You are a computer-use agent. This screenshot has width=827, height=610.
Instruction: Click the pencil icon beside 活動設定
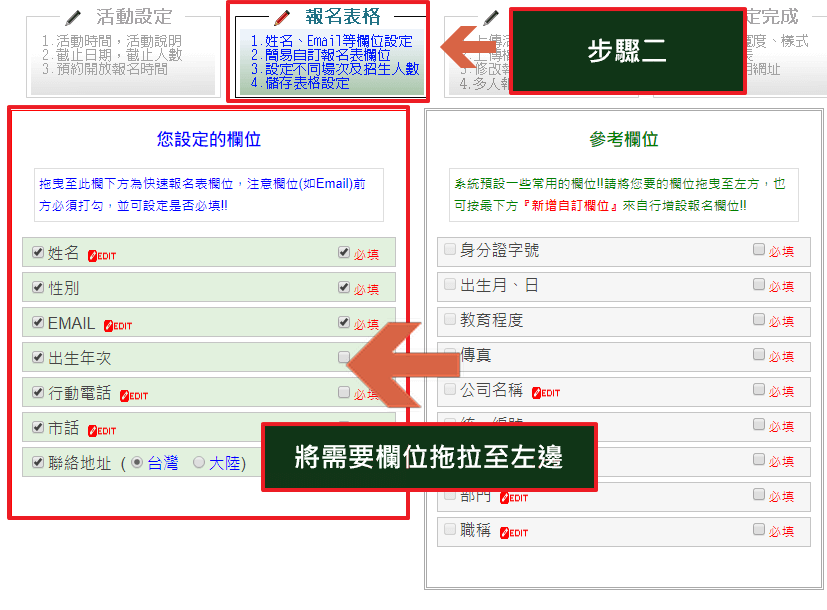pyautogui.click(x=73, y=17)
